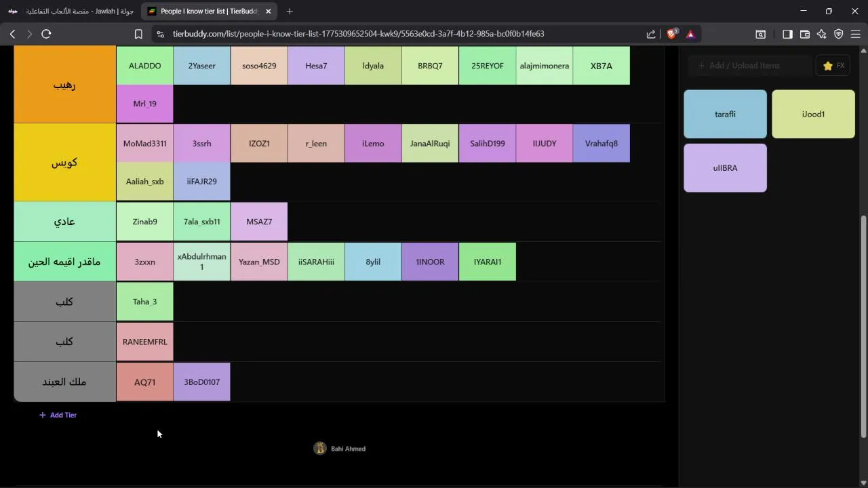The height and width of the screenshot is (488, 868).
Task: Click the SalihD199 tile
Action: (487, 144)
